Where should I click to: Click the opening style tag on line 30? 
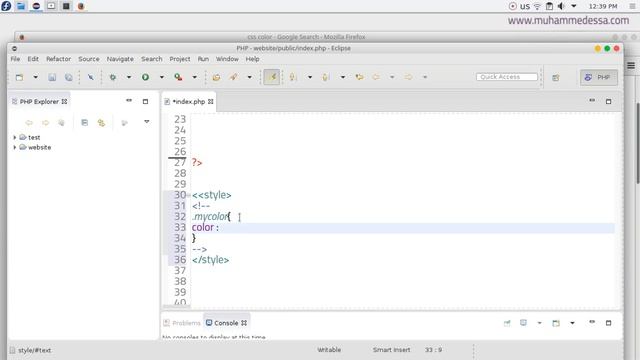point(211,195)
